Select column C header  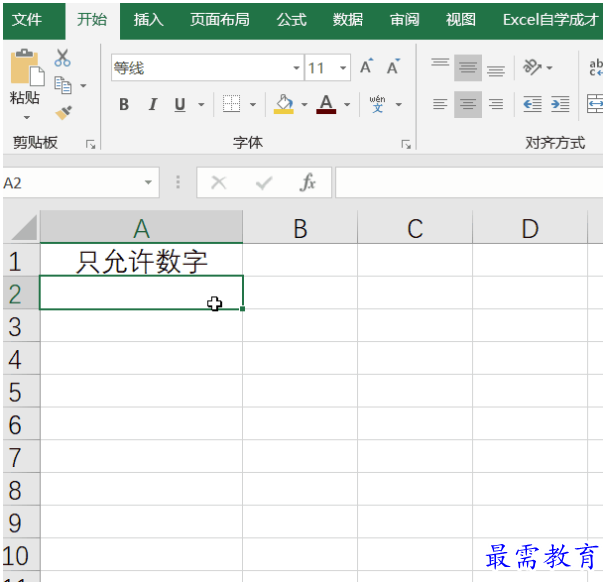[x=415, y=228]
